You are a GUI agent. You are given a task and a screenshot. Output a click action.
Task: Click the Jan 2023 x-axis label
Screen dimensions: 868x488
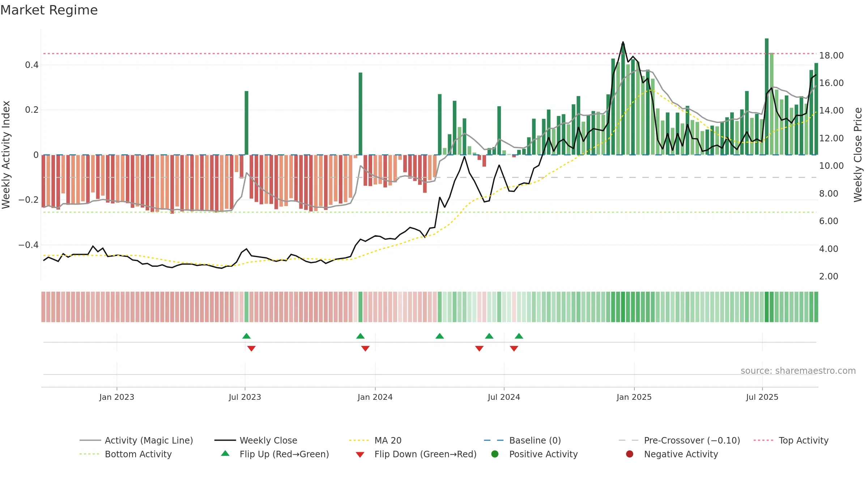[x=117, y=397]
